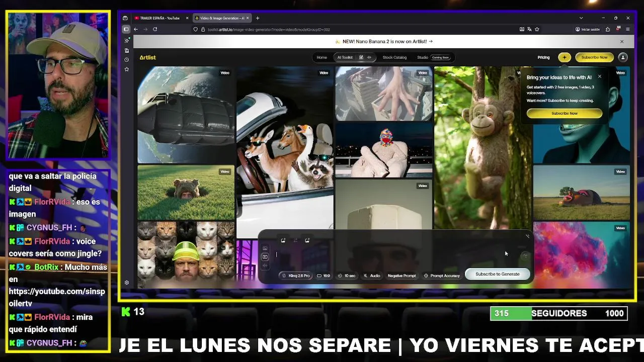Open the AI chatbot sparkle icon in sidebar
Screen dimensions: 644x362
(x=126, y=41)
